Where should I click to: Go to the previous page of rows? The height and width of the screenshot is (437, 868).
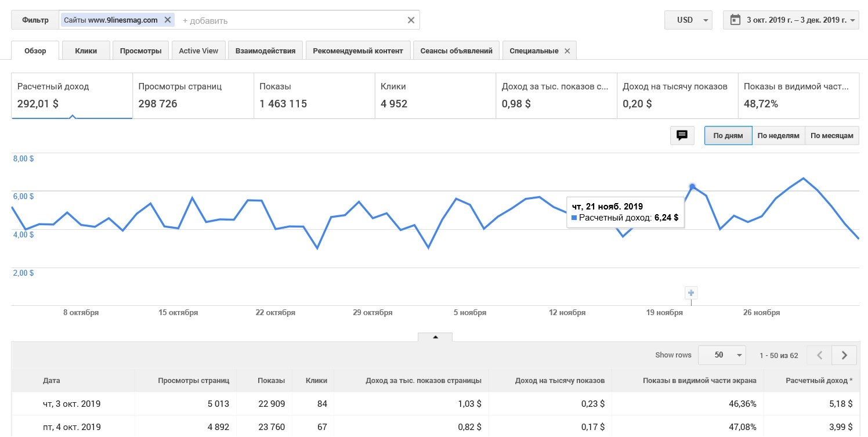[819, 355]
